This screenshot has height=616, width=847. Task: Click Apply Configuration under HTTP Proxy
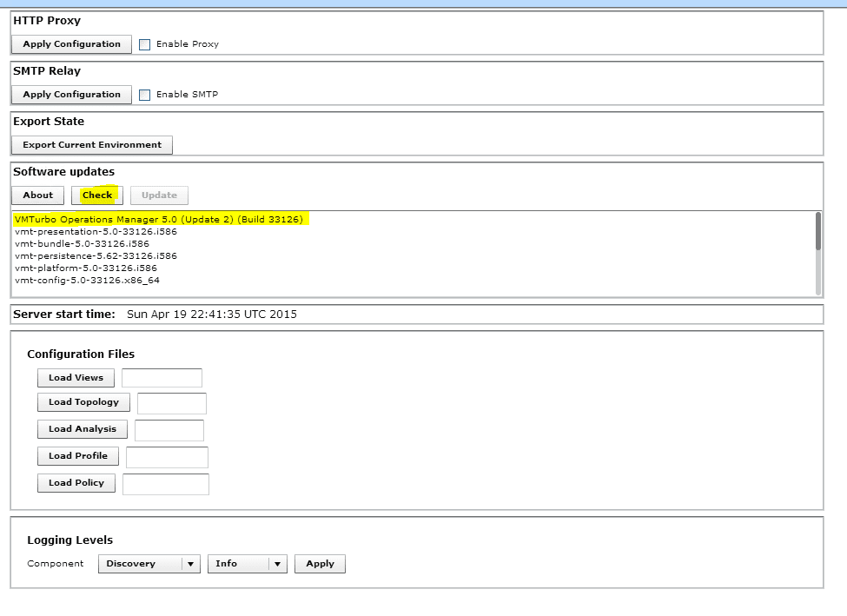click(x=71, y=44)
